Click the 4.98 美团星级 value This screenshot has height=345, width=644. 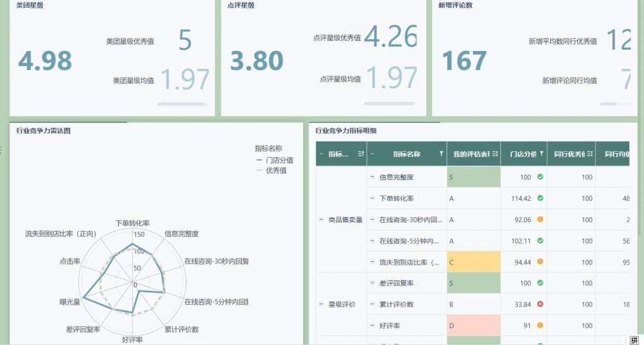(x=45, y=60)
